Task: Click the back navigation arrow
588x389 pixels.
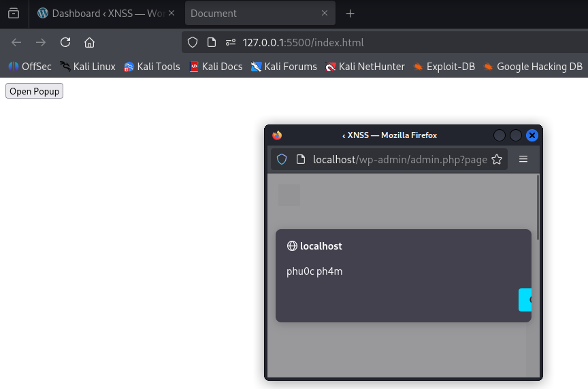Action: coord(16,42)
